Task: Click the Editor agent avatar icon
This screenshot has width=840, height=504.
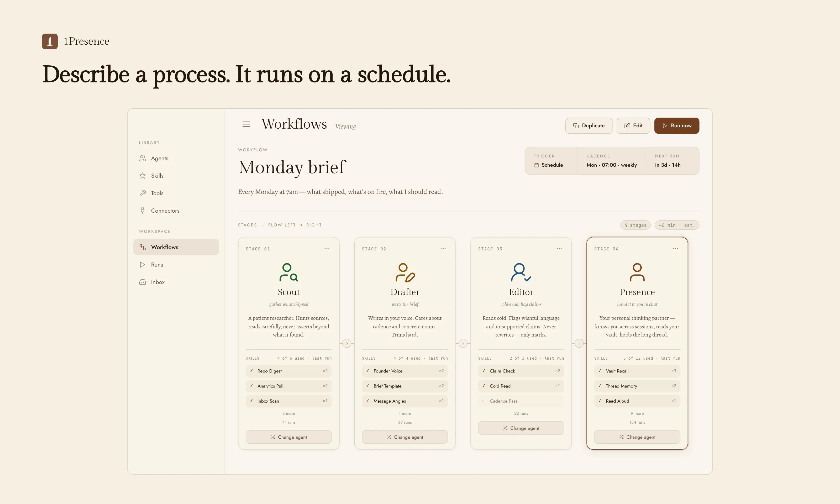Action: (521, 272)
